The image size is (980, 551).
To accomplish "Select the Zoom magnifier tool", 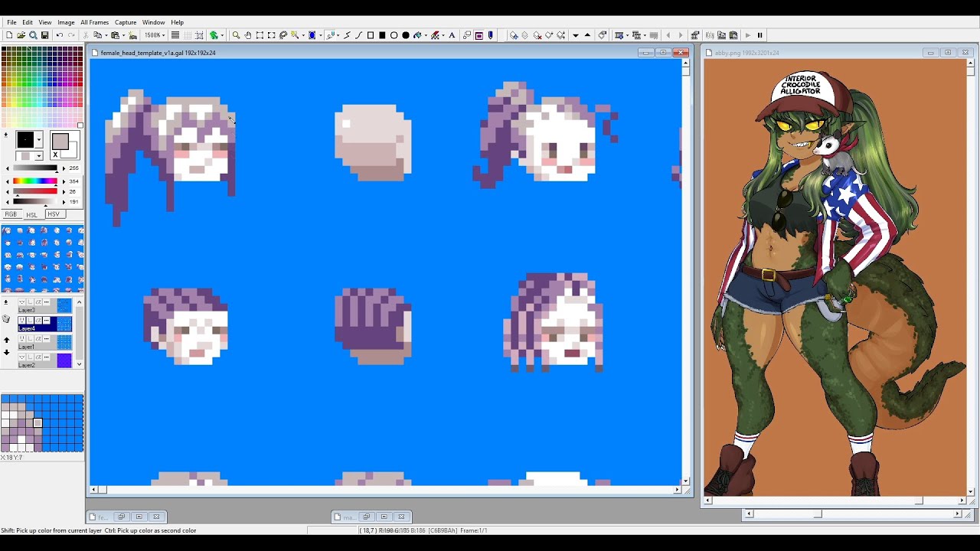I will pyautogui.click(x=236, y=35).
